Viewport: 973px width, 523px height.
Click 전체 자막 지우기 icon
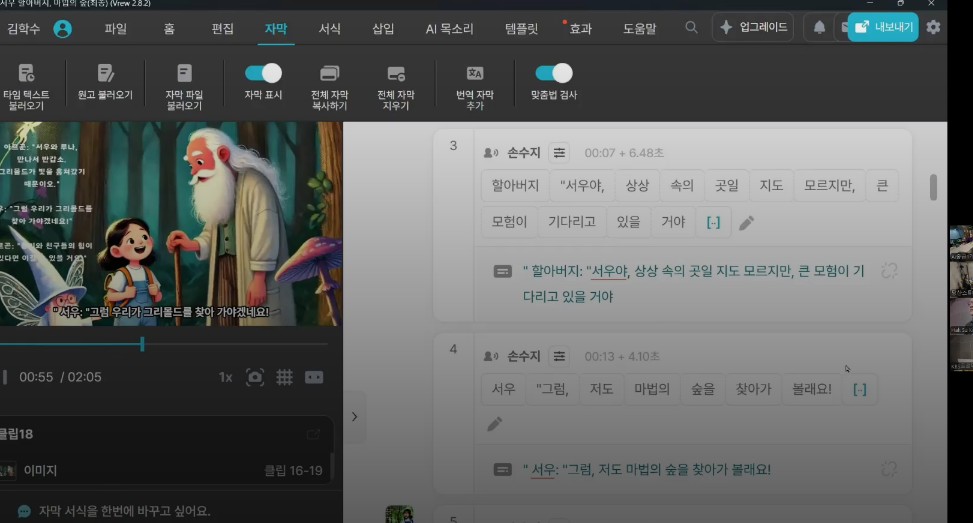[x=396, y=74]
